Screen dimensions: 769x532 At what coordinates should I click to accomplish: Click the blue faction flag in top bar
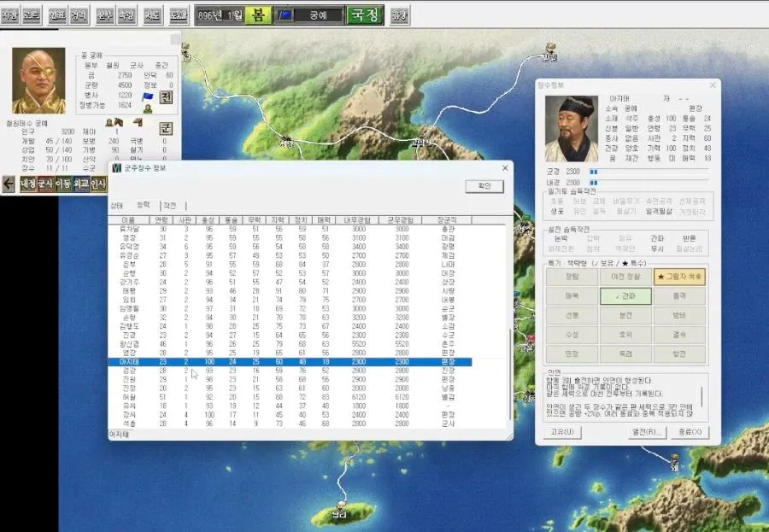[x=285, y=15]
